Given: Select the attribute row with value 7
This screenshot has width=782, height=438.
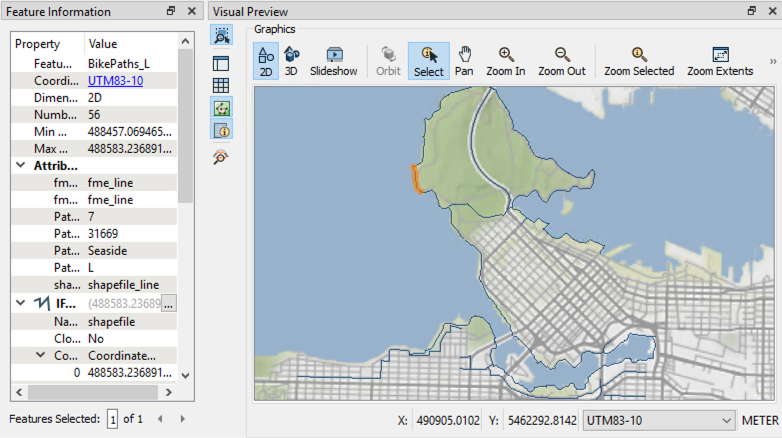Looking at the screenshot, I should point(94,217).
